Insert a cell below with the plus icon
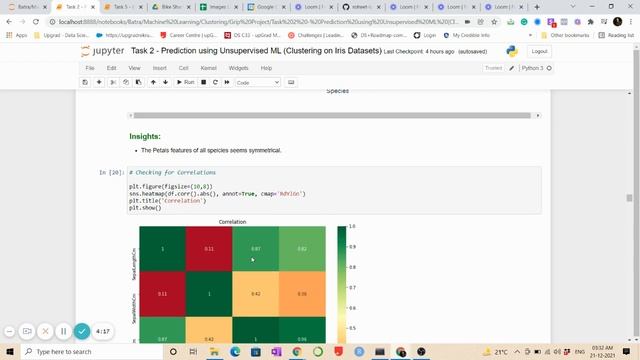This screenshot has width=640, height=360. pyautogui.click(x=99, y=82)
